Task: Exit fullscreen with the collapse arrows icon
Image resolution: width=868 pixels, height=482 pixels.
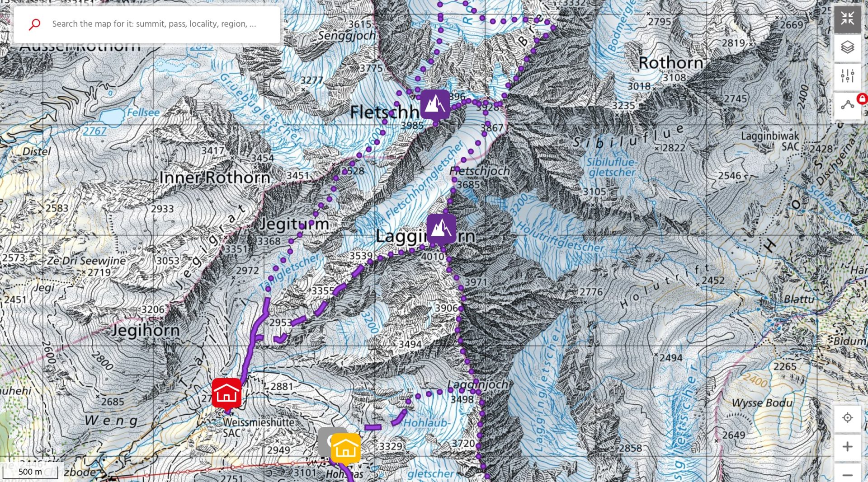Action: click(847, 19)
